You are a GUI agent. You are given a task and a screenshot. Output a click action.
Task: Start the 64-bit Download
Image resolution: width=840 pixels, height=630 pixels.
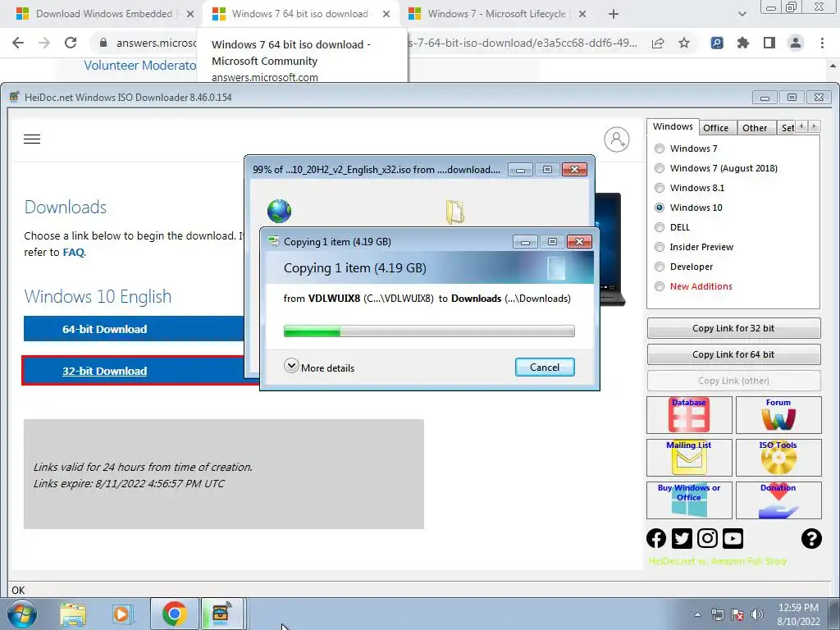click(x=104, y=329)
